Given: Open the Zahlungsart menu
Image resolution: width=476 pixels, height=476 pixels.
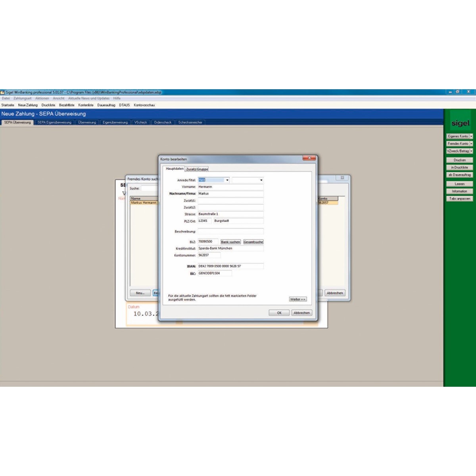Looking at the screenshot, I should [x=22, y=98].
